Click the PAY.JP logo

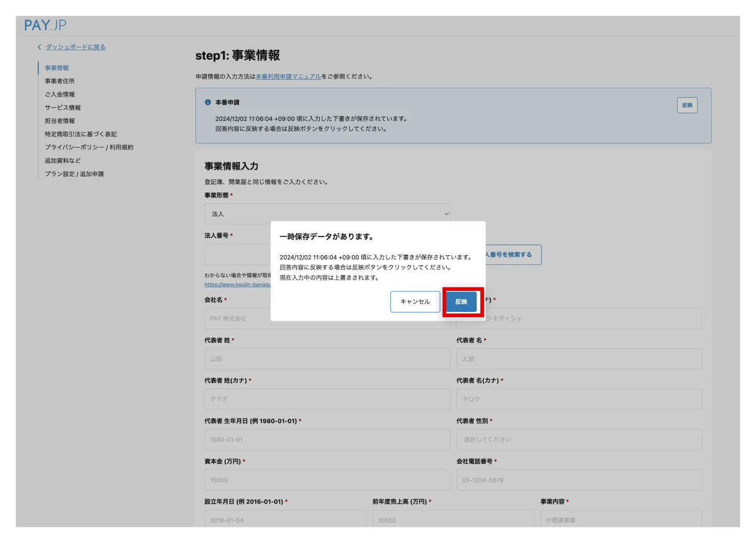[45, 25]
